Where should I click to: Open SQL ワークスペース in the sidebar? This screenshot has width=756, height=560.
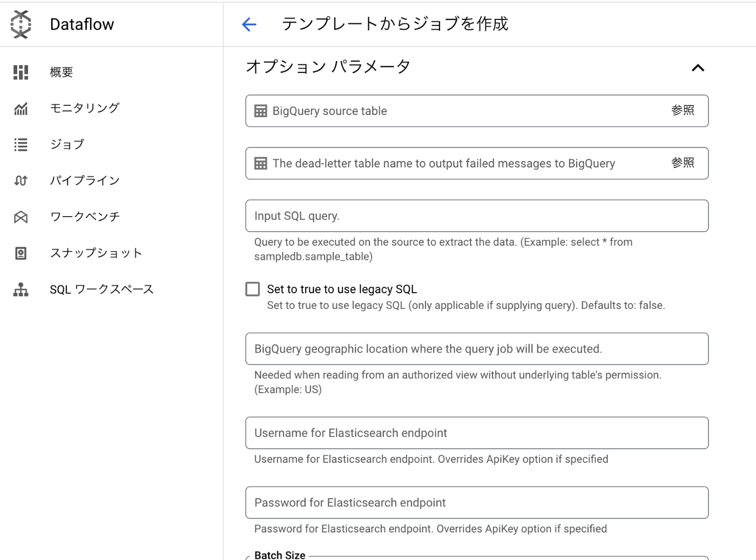tap(111, 289)
